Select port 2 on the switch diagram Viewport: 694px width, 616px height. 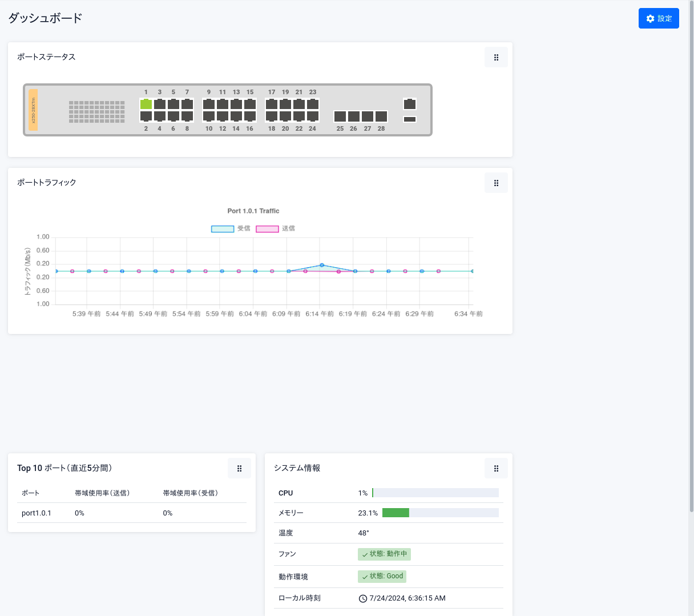(x=146, y=116)
